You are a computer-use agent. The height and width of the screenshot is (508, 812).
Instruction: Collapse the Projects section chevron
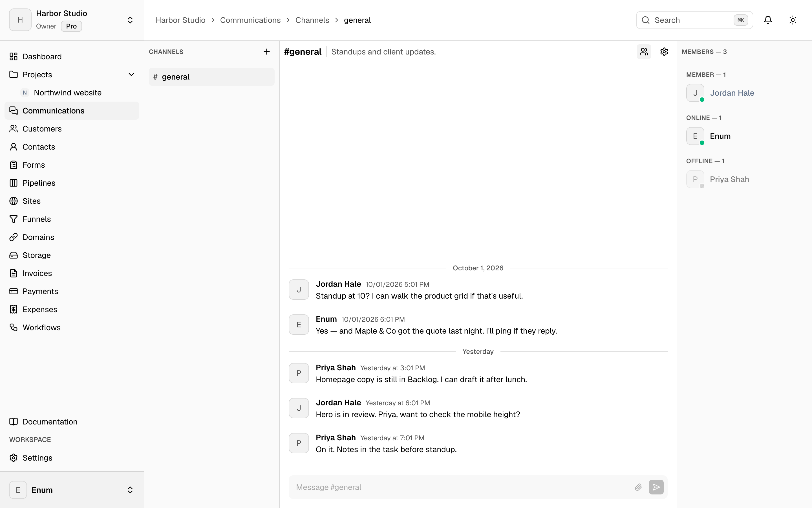click(x=131, y=75)
